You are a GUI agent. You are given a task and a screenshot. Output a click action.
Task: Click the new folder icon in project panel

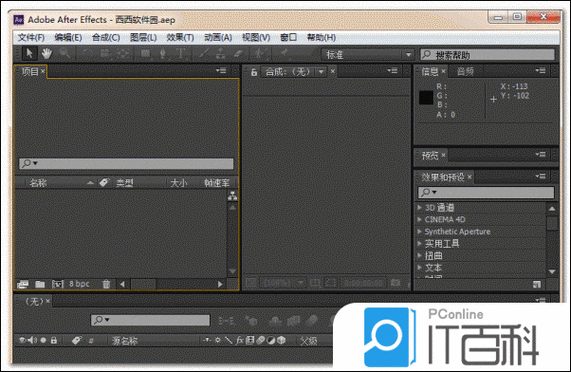tap(40, 284)
